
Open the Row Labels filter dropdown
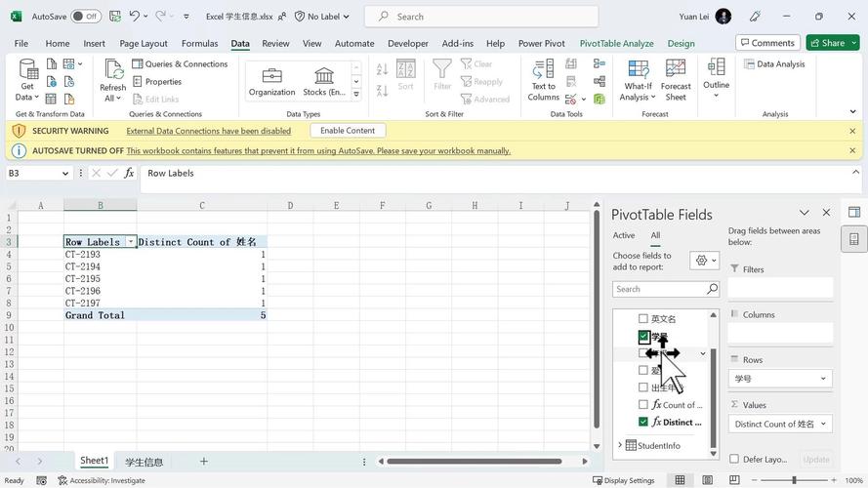(131, 242)
